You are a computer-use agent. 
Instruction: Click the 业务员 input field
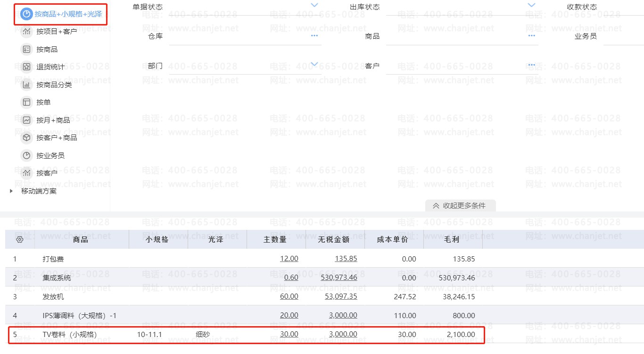[624, 36]
